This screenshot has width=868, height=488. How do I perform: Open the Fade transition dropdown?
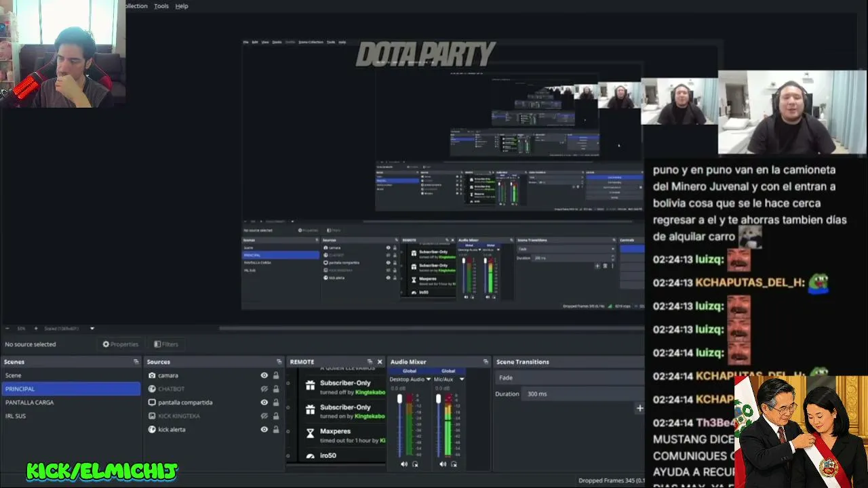coord(570,378)
